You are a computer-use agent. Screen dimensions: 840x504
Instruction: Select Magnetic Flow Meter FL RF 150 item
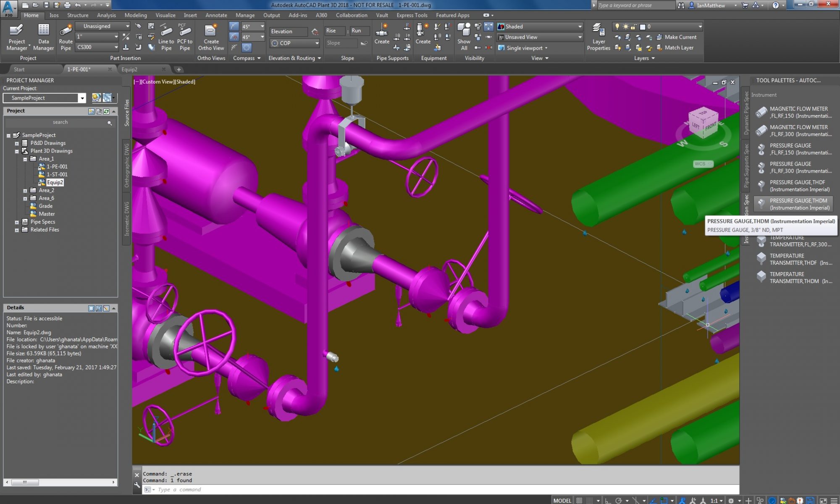click(x=793, y=112)
